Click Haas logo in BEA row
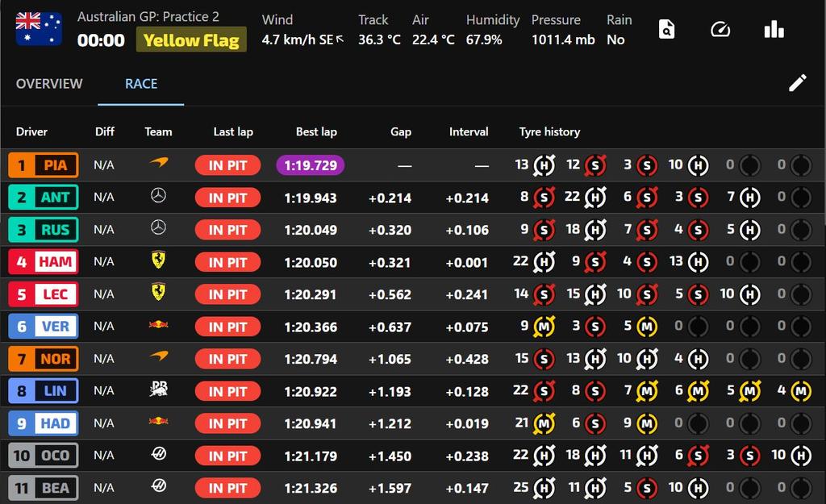This screenshot has width=826, height=504. [159, 485]
